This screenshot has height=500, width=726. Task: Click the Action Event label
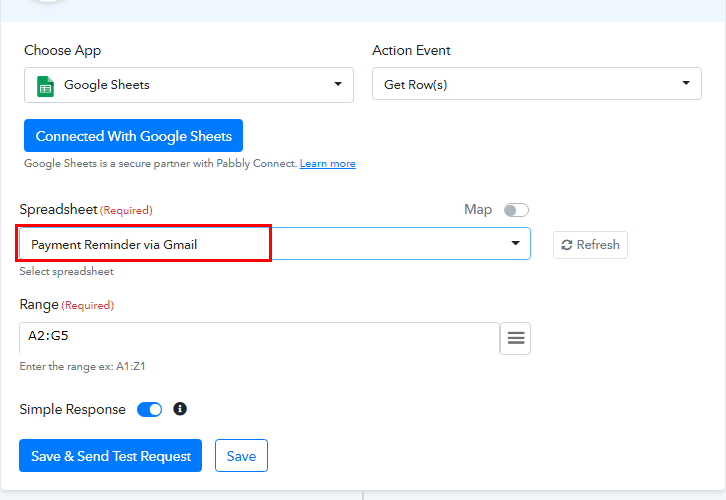[x=411, y=50]
